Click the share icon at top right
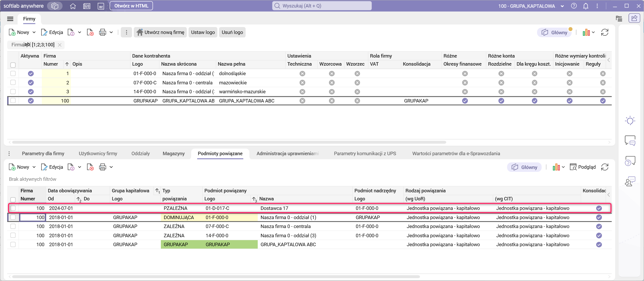Viewport: 644px width, 281px height. [x=634, y=18]
